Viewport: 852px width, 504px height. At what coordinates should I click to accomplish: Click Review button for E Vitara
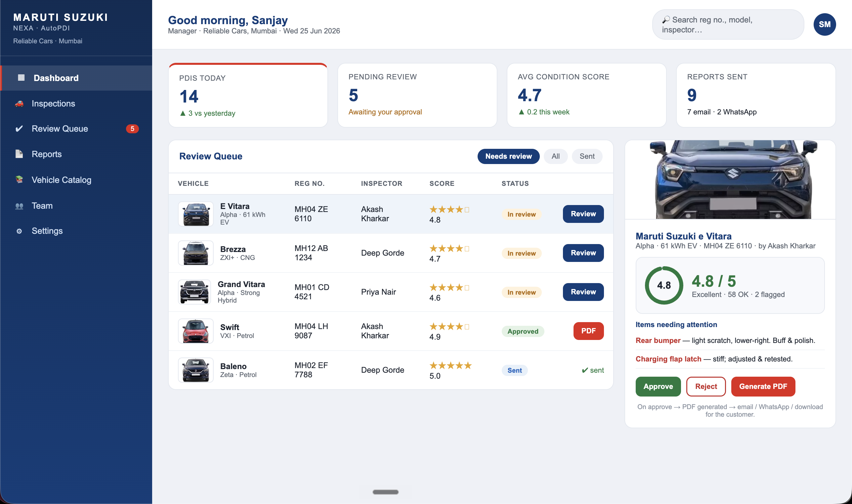tap(583, 214)
